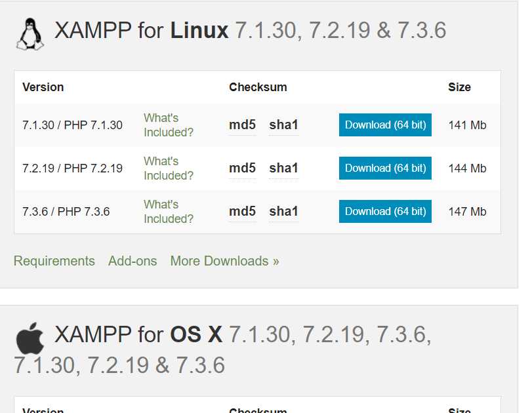Image resolution: width=532 pixels, height=413 pixels.
Task: Download XAMPP 7.2.19 64 bit for Linux
Action: point(385,168)
